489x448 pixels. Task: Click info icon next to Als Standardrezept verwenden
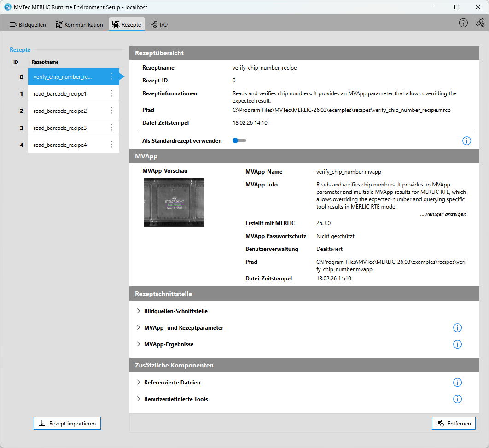[x=466, y=141]
